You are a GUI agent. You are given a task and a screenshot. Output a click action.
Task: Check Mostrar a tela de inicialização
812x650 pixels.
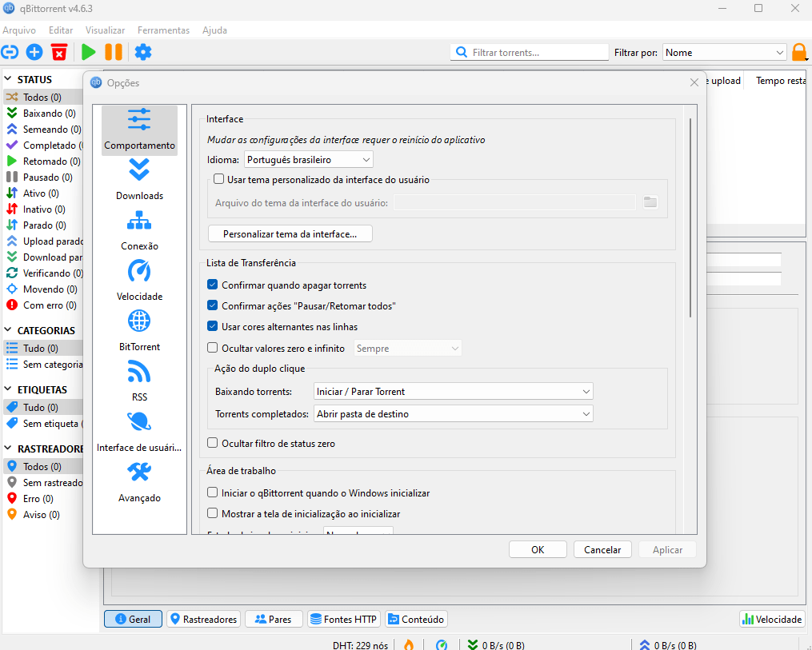pos(212,513)
